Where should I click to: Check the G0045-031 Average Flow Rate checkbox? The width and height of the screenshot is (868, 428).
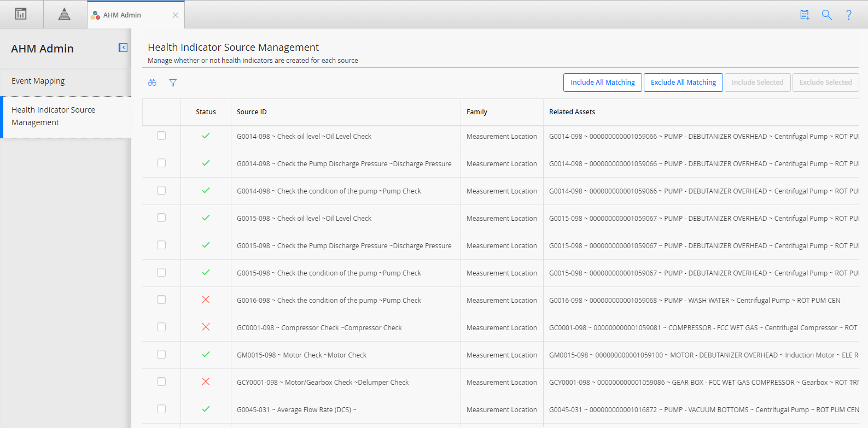pos(161,409)
